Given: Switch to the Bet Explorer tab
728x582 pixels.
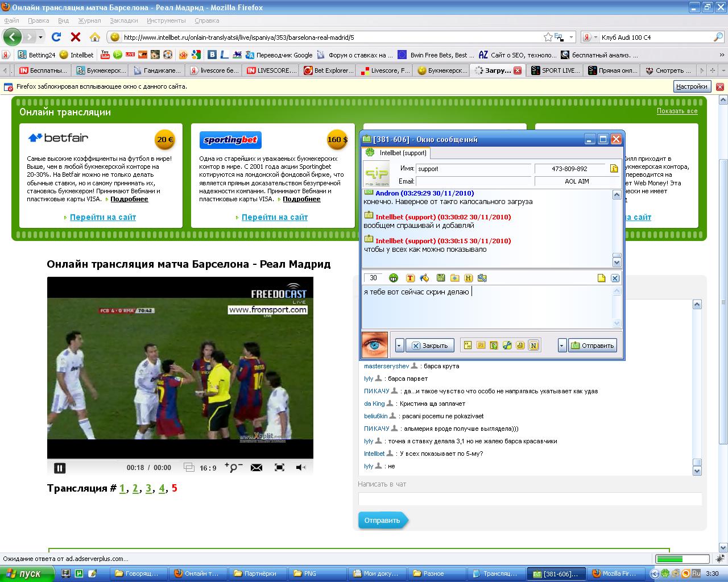Looking at the screenshot, I should coord(328,70).
